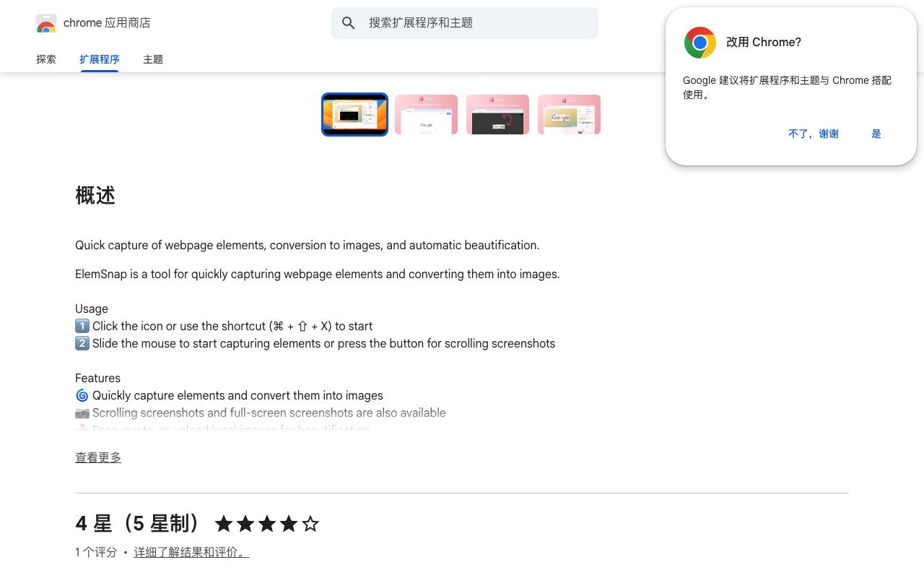Screen dimensions: 924x578
Task: Click the first filled rating star
Action: pos(224,524)
